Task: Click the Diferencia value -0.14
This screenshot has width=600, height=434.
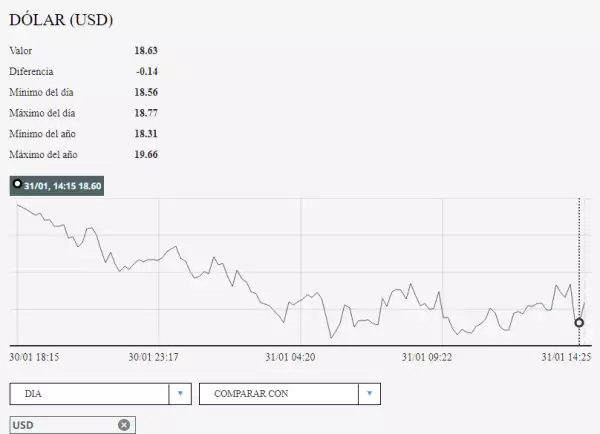Action: point(147,71)
